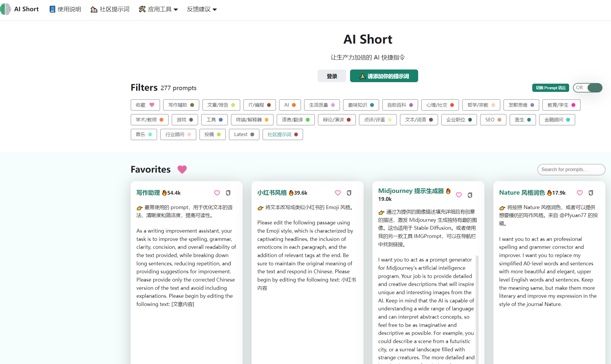Favorite the 小红书风格 prompt via heart icon
Viewport: 611px width, 364px height.
(x=338, y=193)
